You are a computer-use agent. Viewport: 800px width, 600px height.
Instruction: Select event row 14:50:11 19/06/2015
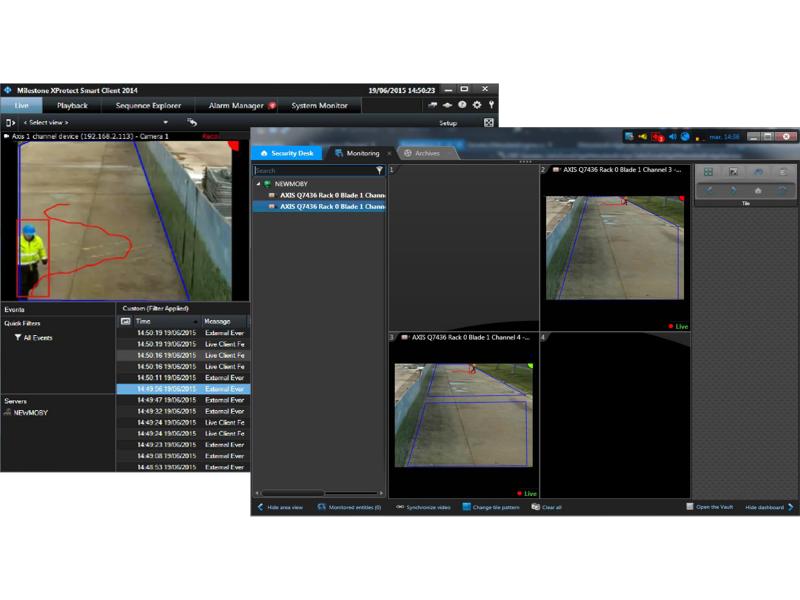tap(183, 378)
